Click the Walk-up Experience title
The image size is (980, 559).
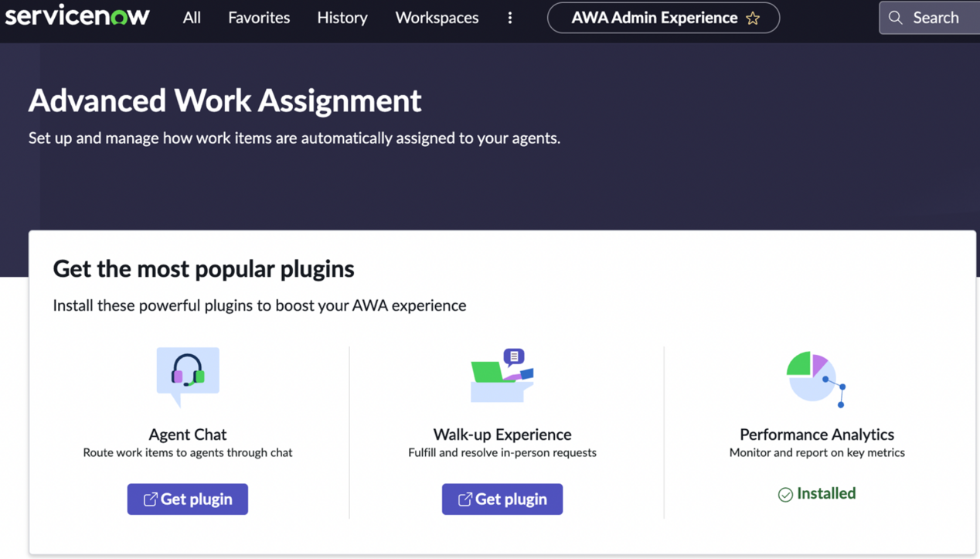click(x=502, y=435)
